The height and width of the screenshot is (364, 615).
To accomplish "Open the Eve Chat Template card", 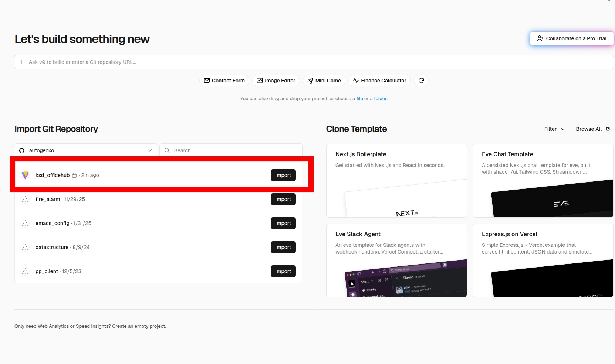I will coord(543,181).
